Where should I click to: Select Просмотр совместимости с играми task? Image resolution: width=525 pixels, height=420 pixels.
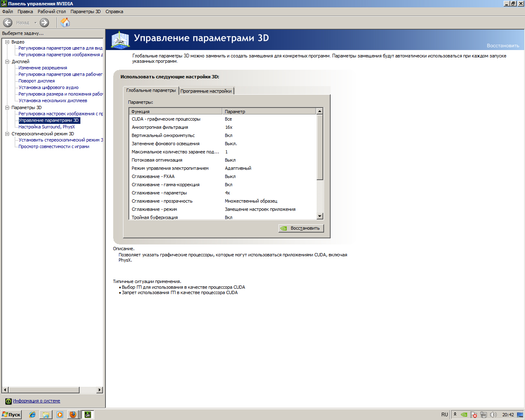tap(54, 146)
